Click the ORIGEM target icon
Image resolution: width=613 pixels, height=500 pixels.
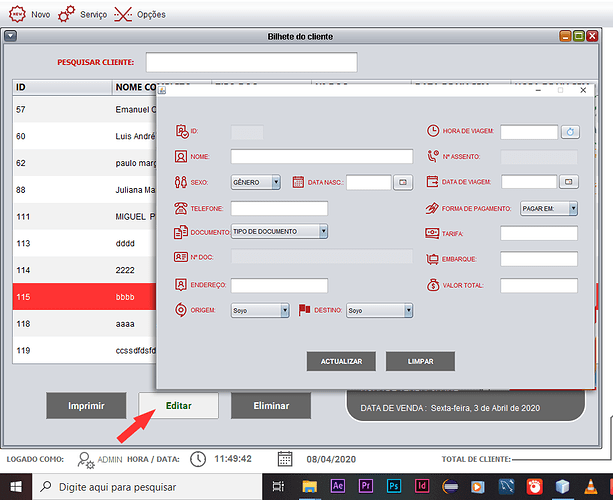click(x=181, y=310)
